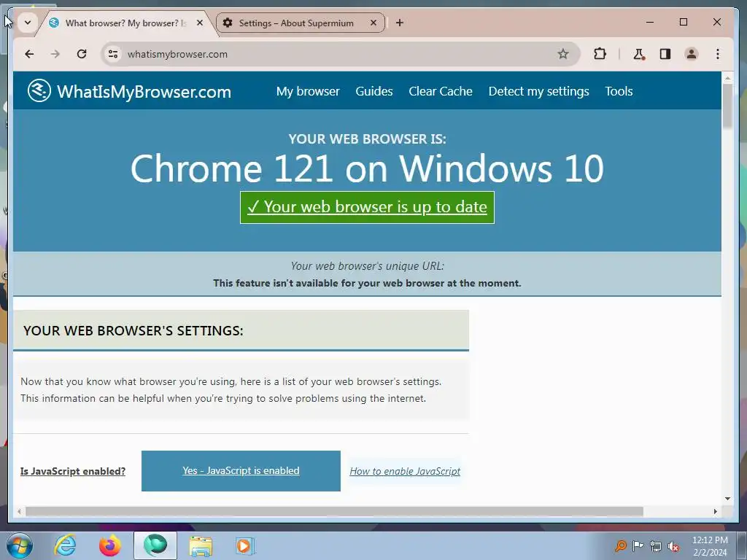Click YOUR WEB BROWSER IS: label

coord(368,139)
